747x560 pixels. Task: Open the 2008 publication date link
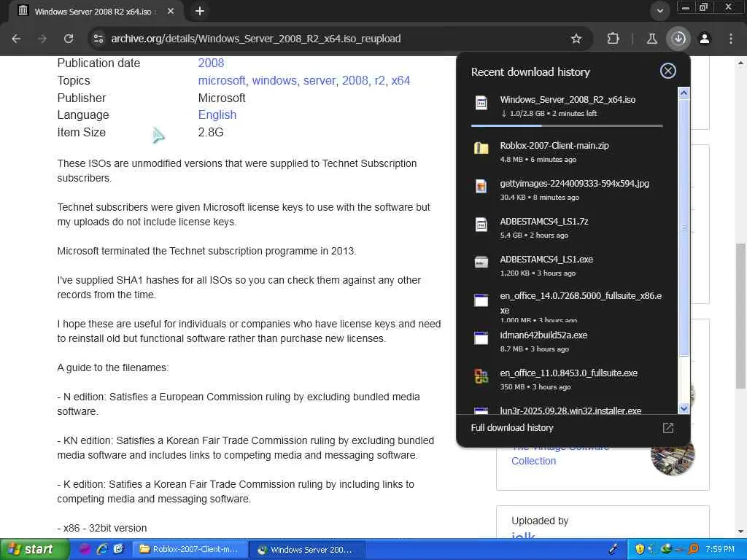(211, 63)
